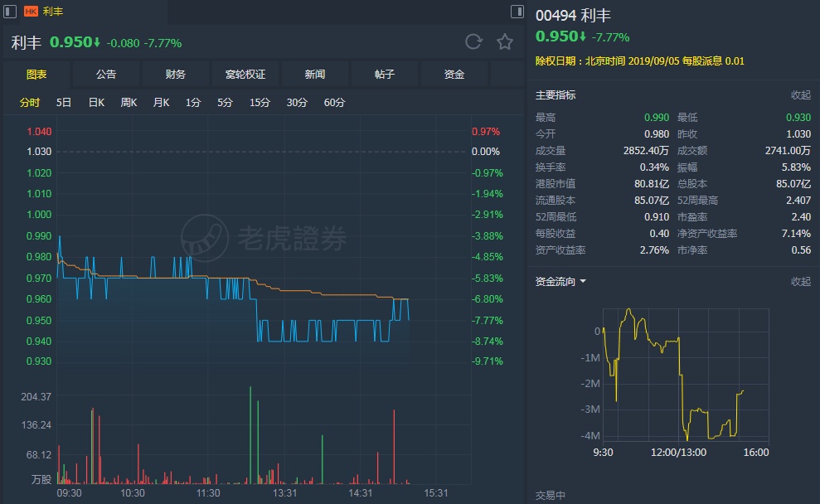The image size is (820, 504).
Task: Open the 图表 tab
Action: (x=36, y=75)
